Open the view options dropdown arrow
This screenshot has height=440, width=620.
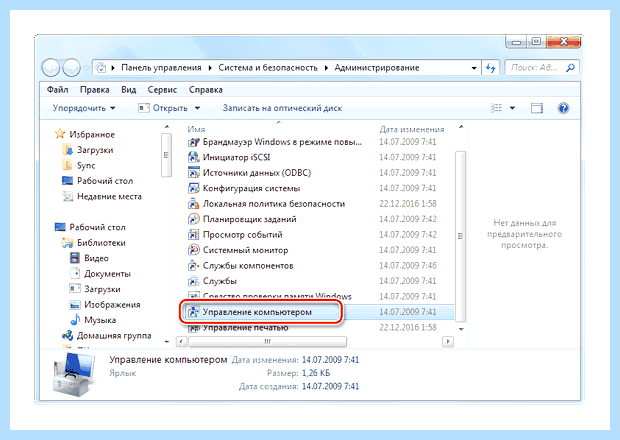click(x=512, y=108)
